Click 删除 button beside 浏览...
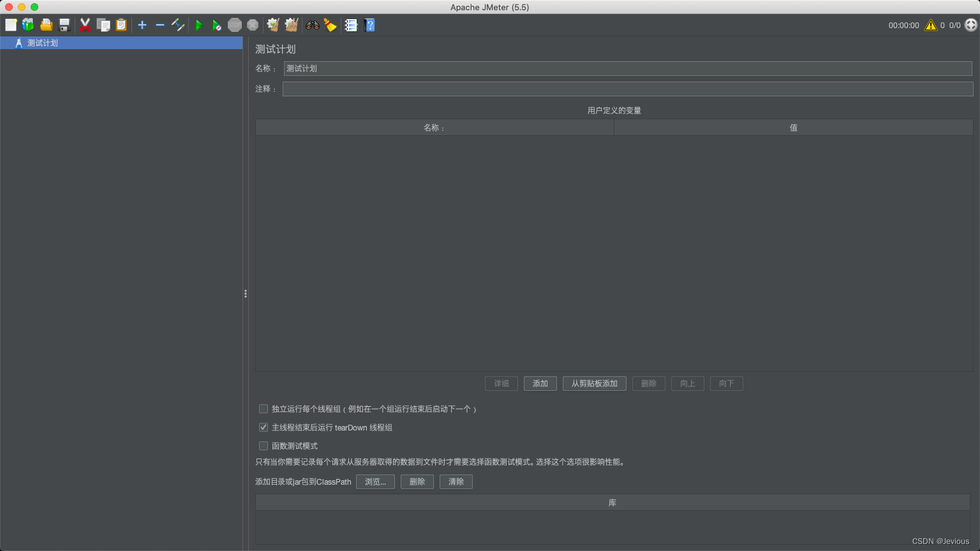 coord(417,481)
